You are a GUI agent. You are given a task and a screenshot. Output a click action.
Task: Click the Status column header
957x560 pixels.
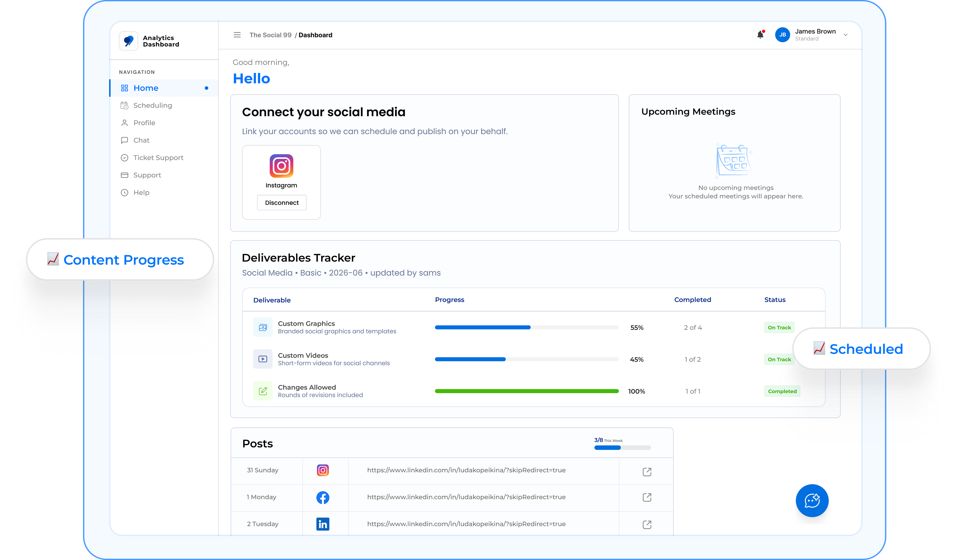[775, 300]
